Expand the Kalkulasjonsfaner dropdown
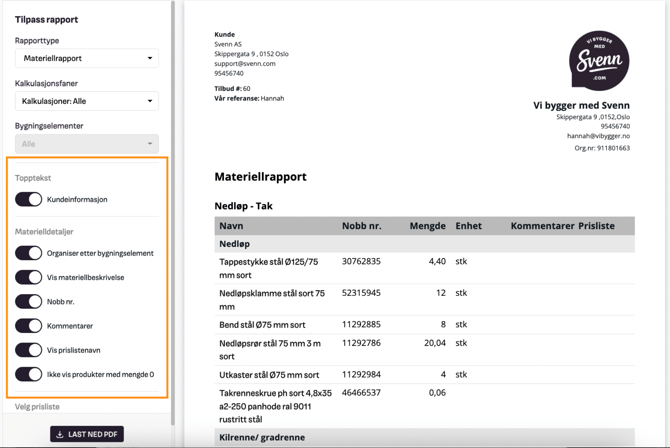The image size is (670, 448). pos(87,101)
